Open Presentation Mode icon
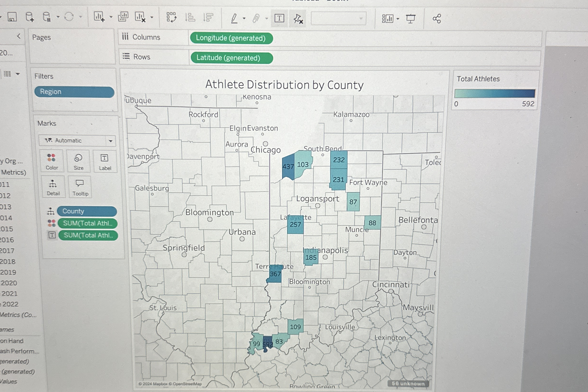Screen dimensions: 588x392 [410, 19]
